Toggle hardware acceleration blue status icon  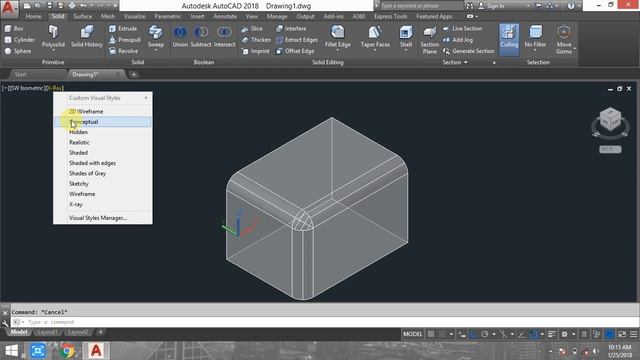609,334
